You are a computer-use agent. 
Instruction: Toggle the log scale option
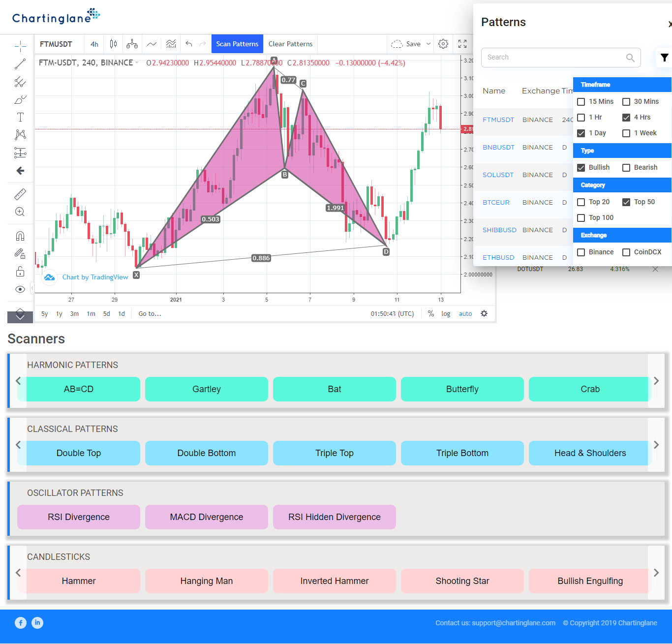tap(446, 314)
